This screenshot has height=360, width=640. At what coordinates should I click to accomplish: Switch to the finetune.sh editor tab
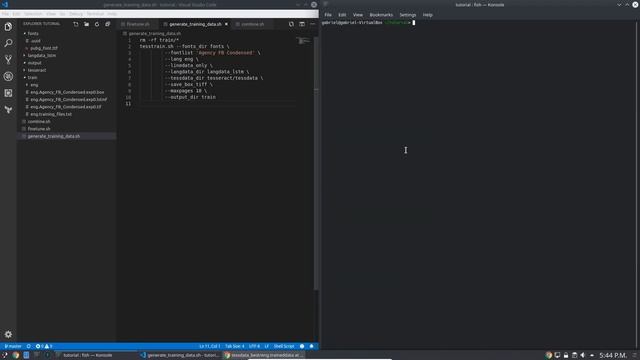[x=138, y=24]
